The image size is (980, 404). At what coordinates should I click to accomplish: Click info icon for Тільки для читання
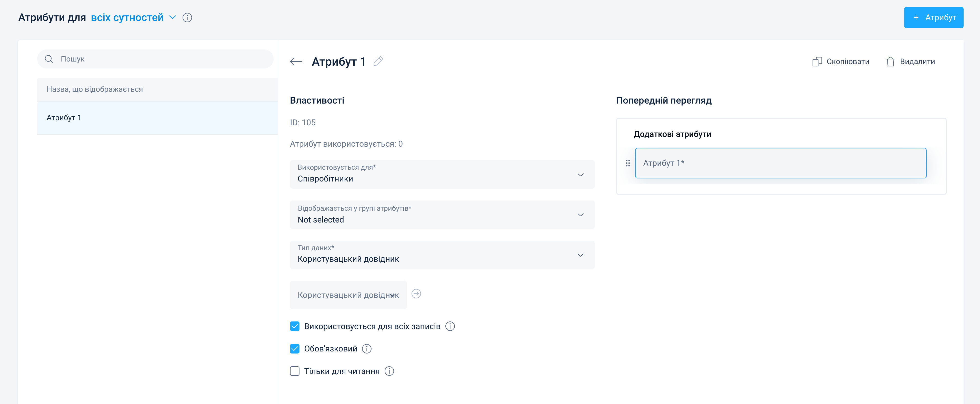pyautogui.click(x=389, y=371)
